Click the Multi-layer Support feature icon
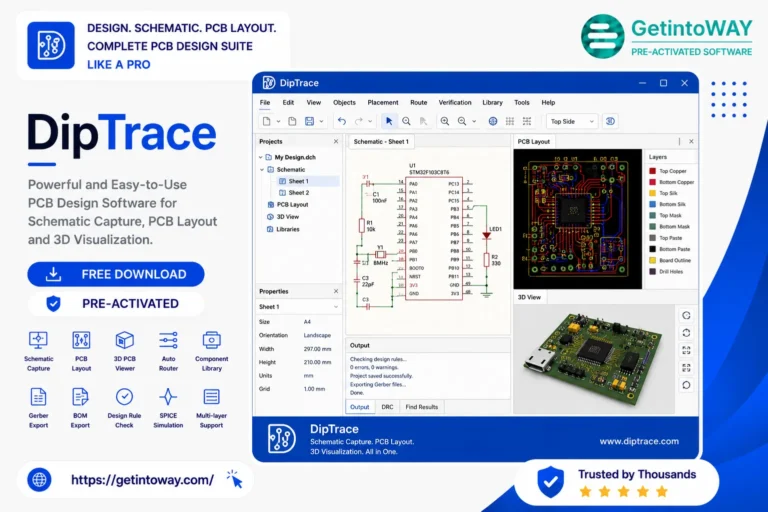 tap(212, 397)
